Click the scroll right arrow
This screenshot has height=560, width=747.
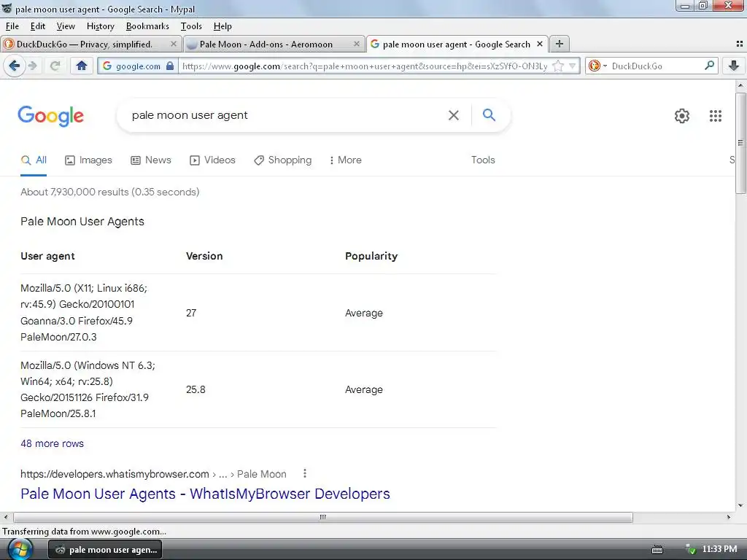(x=729, y=517)
